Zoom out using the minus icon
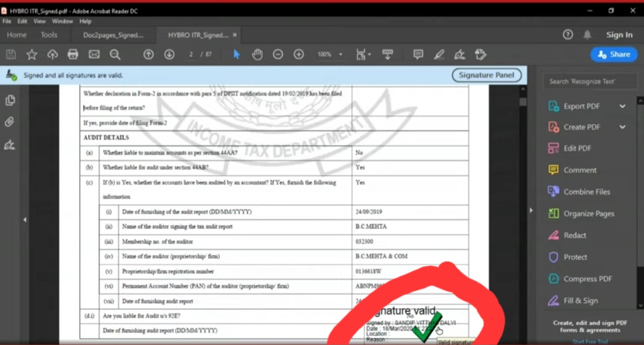The image size is (644, 345). click(x=278, y=54)
